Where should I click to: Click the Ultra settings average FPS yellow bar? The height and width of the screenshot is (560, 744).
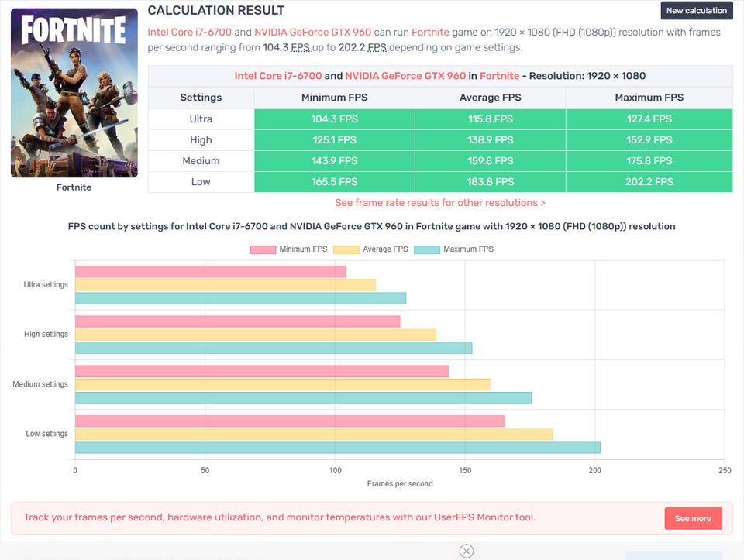coord(226,285)
